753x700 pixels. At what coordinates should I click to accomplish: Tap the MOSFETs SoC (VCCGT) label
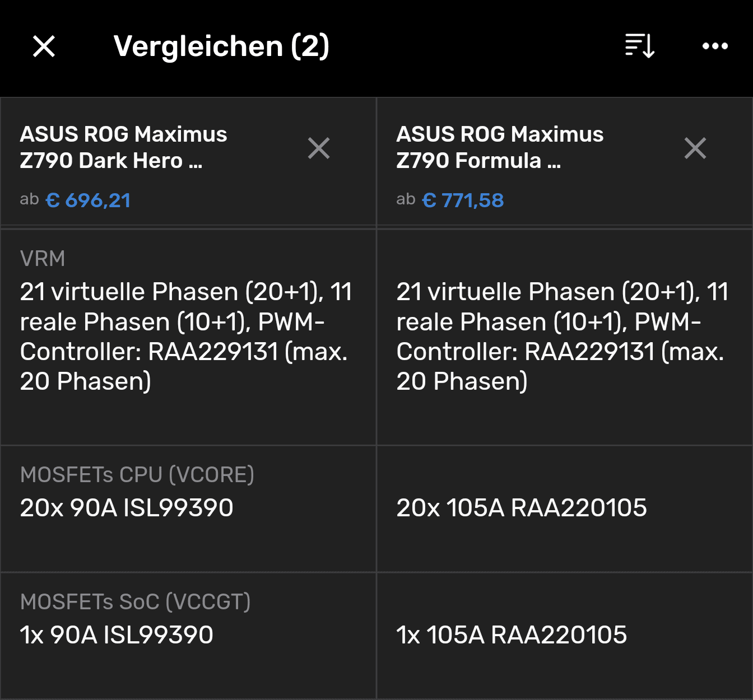click(x=136, y=602)
